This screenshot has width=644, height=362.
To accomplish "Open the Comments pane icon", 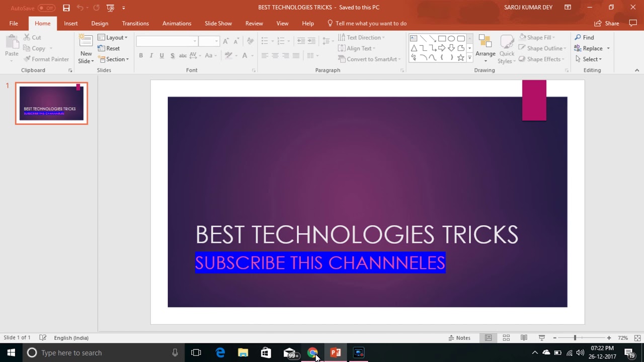I will [x=633, y=23].
